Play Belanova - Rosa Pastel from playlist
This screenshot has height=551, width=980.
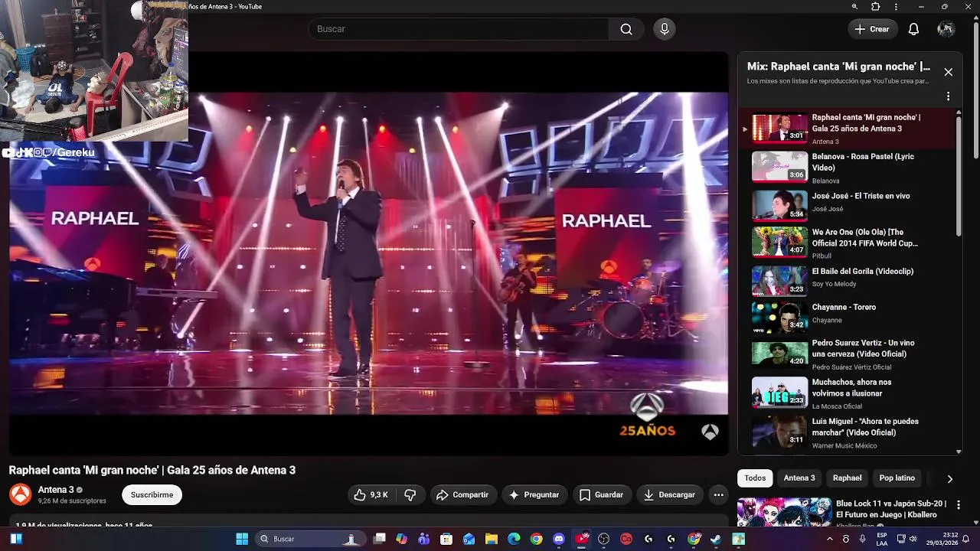point(848,166)
